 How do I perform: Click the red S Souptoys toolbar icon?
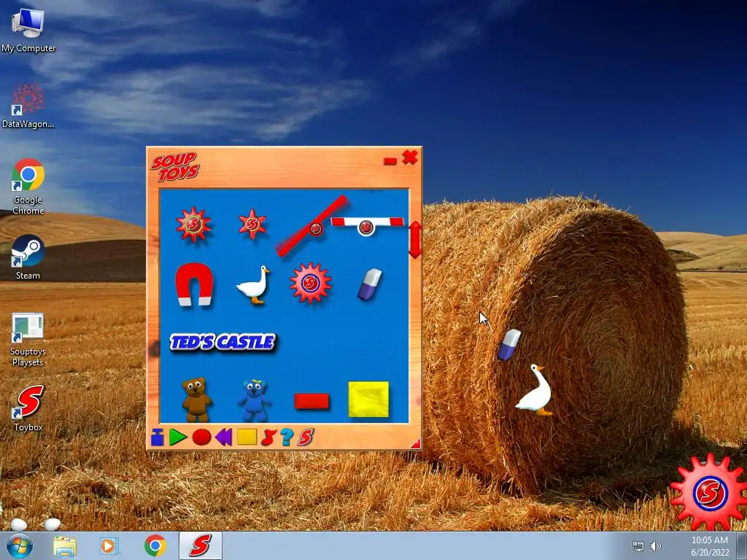(x=306, y=437)
